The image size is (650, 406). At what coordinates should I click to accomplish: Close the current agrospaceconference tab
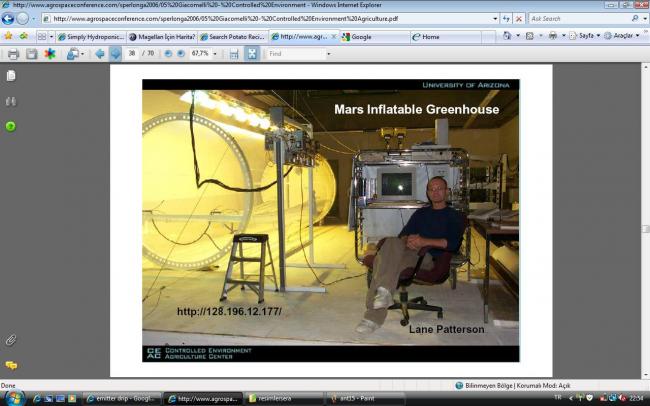point(334,36)
